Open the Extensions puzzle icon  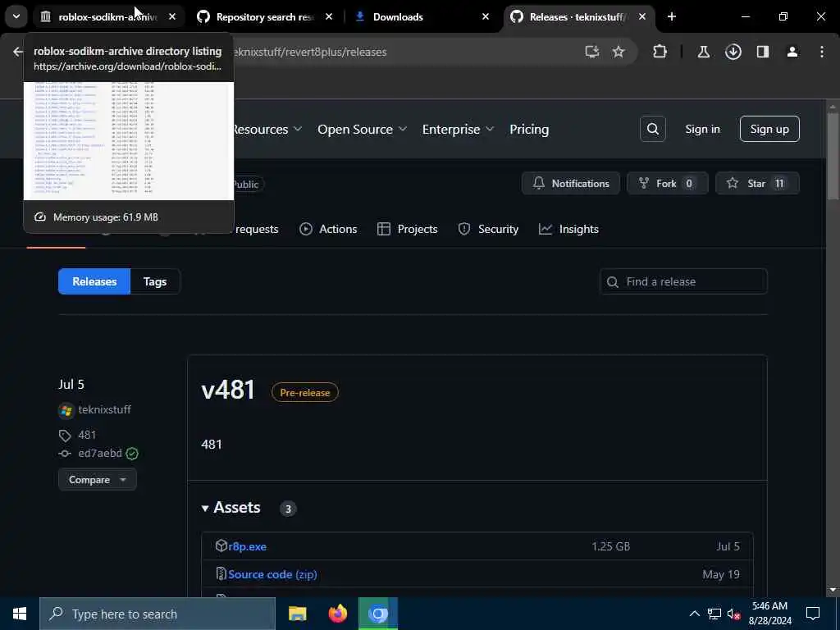[x=660, y=52]
